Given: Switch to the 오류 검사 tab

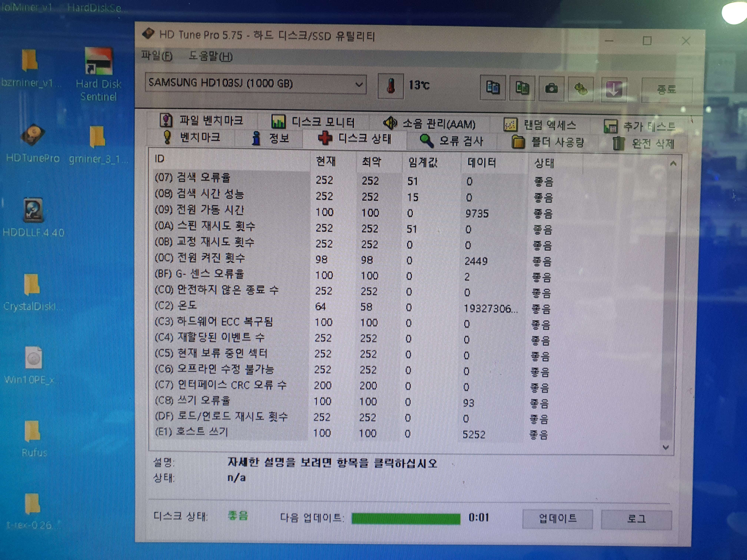Looking at the screenshot, I should (x=451, y=141).
